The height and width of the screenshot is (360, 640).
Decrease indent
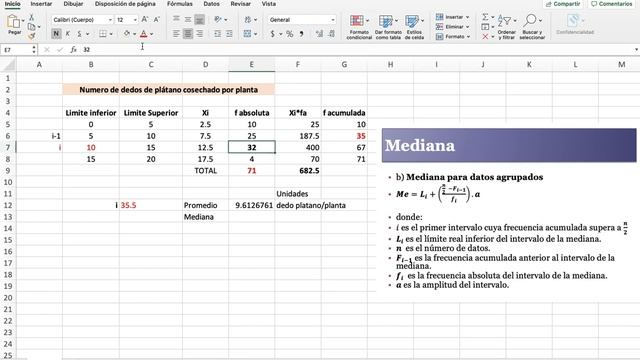pos(218,34)
